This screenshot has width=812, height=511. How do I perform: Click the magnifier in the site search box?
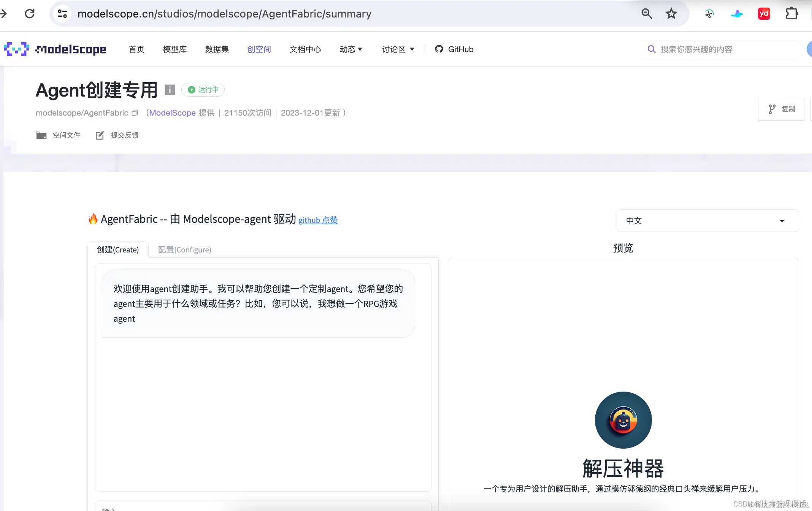pos(652,49)
